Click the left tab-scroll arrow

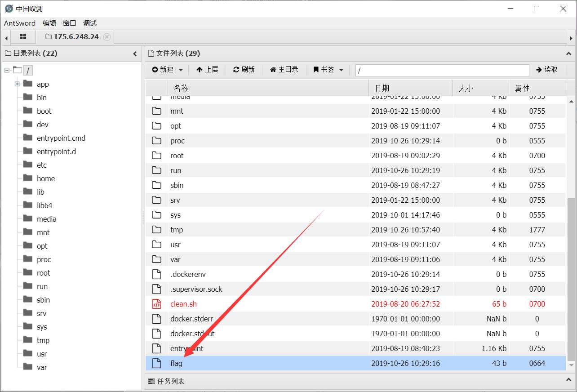(6, 38)
